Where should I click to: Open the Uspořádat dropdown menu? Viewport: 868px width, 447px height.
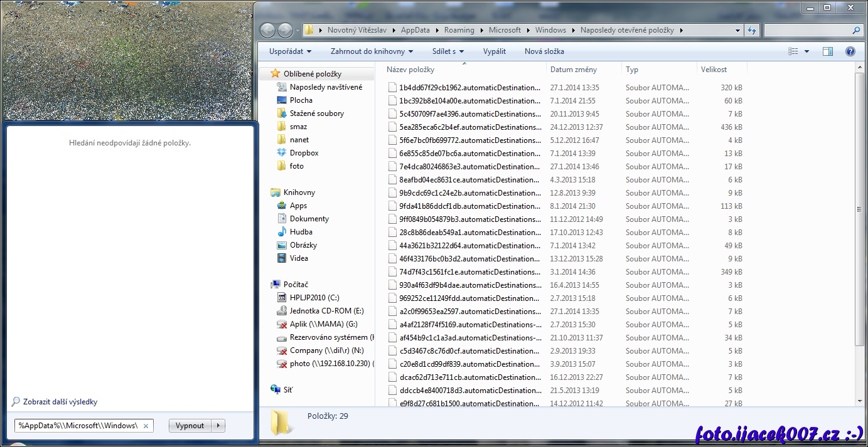(x=290, y=51)
